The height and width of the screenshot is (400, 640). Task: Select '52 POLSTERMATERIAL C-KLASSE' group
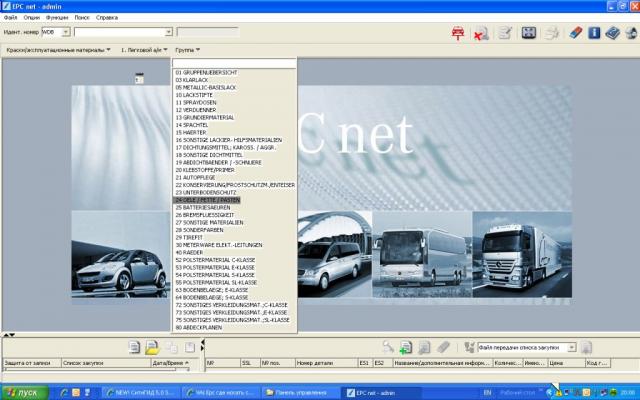tap(215, 260)
